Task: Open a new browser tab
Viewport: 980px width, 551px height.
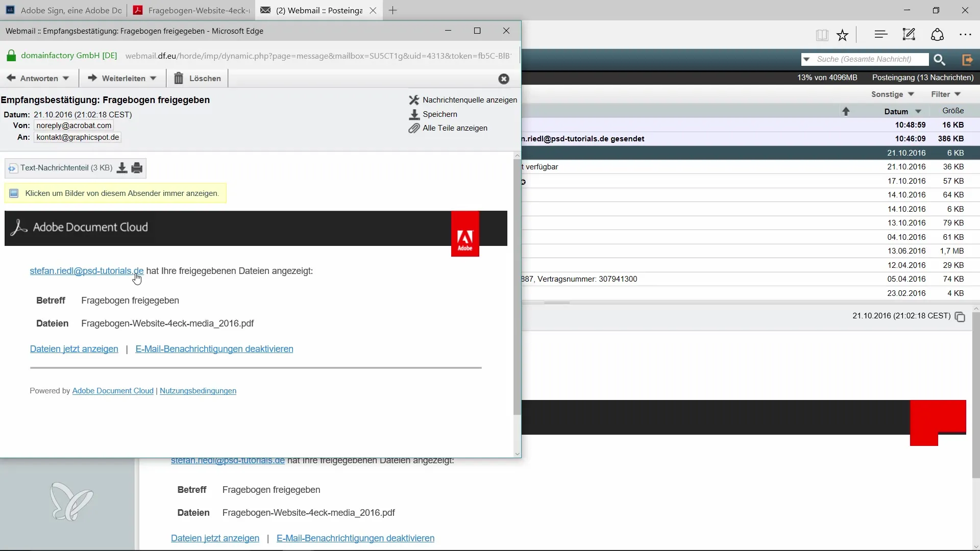Action: (x=393, y=10)
